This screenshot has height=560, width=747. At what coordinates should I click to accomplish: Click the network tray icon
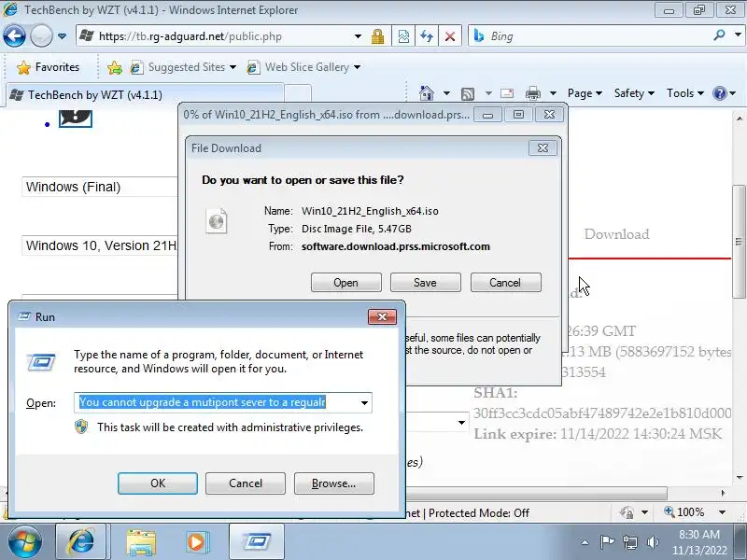click(x=630, y=542)
